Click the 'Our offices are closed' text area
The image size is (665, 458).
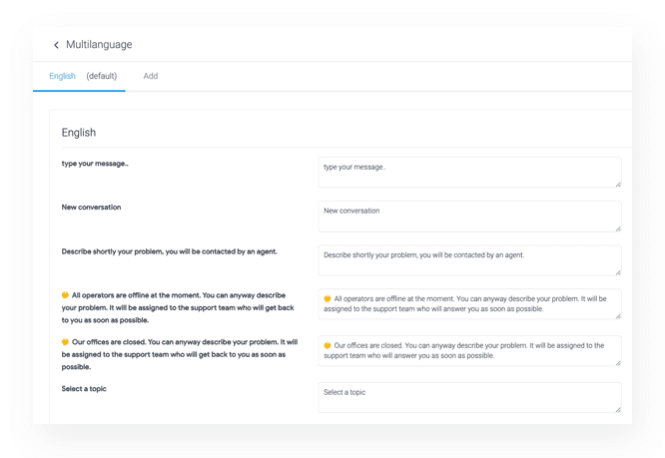(469, 351)
